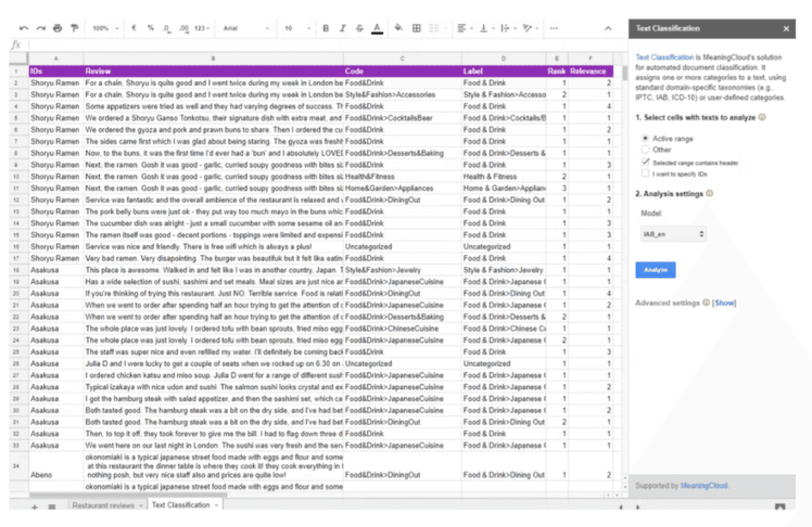Open the text color picker
Viewport: 812px width, 527px height.
[377, 28]
